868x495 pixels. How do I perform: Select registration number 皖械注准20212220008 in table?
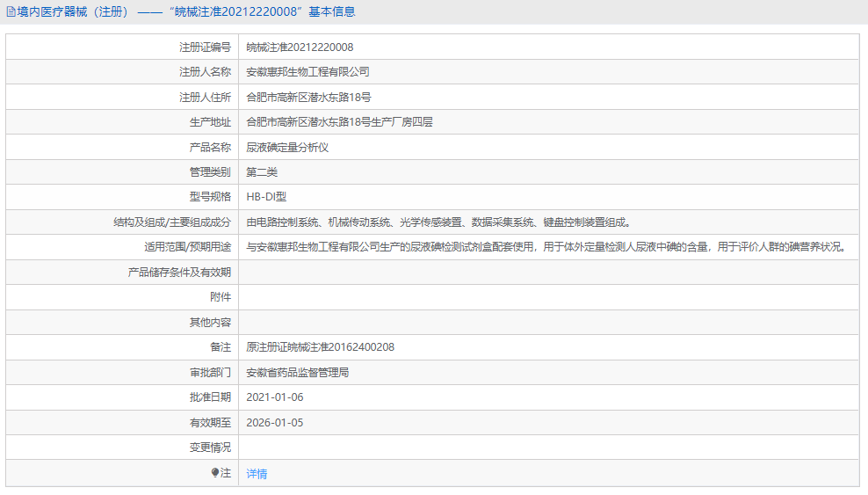[x=300, y=47]
